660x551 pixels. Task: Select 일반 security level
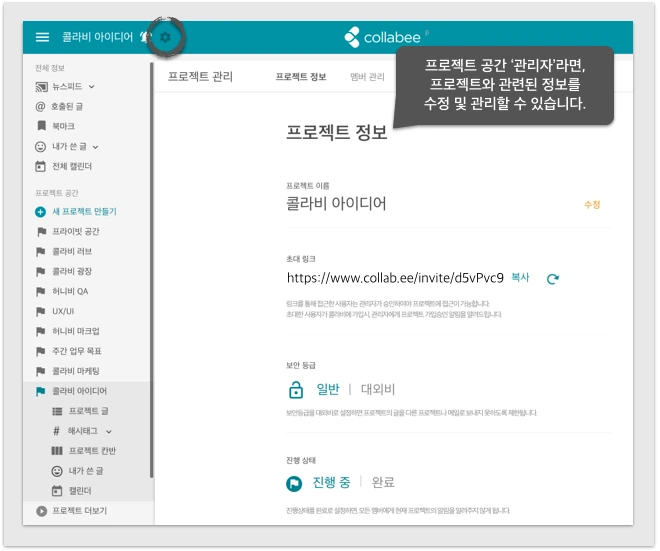click(x=327, y=389)
